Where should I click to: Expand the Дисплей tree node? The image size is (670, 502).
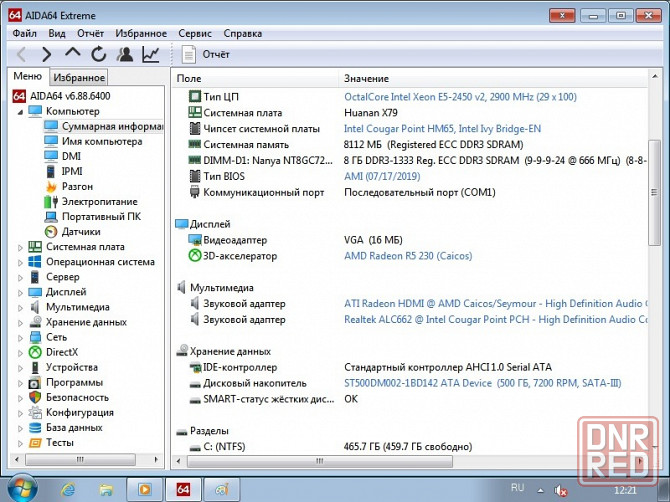(x=21, y=293)
